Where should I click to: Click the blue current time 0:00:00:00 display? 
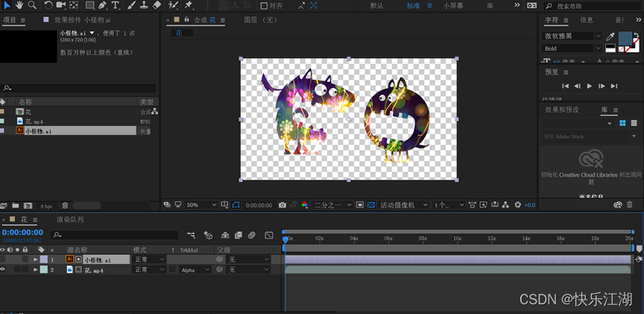(x=22, y=232)
